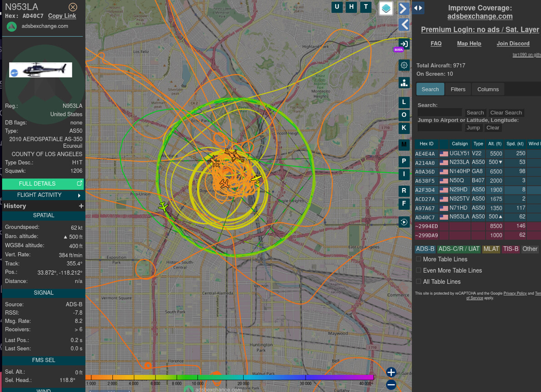Click the left chevron sidebar arrow
This screenshot has height=392, width=541.
[x=404, y=25]
